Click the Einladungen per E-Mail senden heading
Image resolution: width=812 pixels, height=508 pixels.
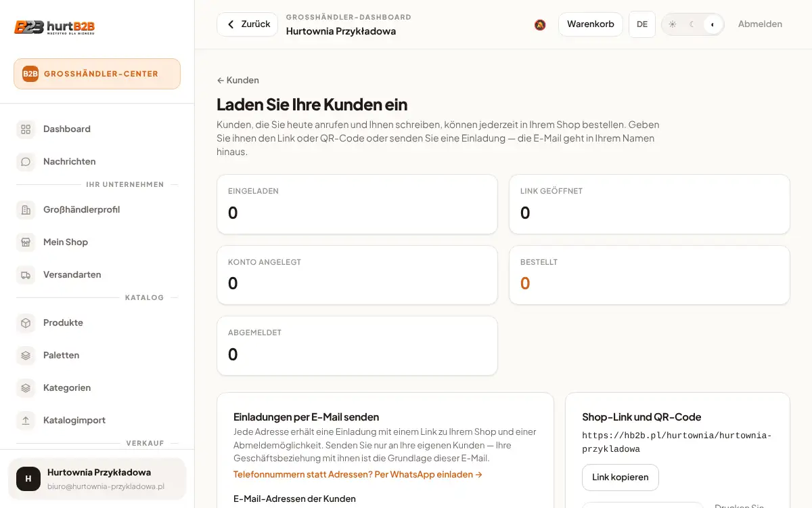(306, 417)
